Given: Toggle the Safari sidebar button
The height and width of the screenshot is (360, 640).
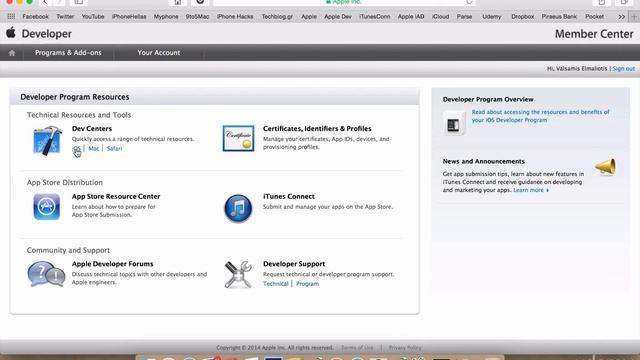Looking at the screenshot, I should click(x=78, y=2).
